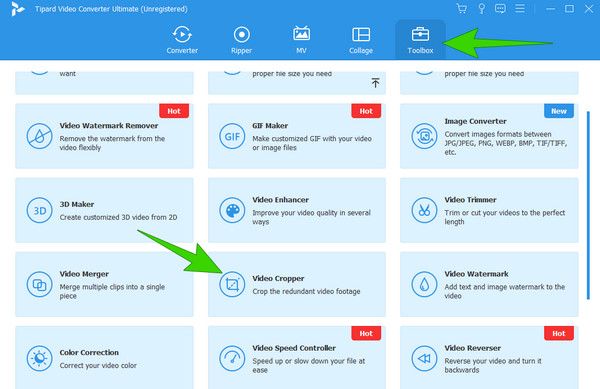Open the Image Converter title text
The width and height of the screenshot is (600, 389).
[475, 121]
